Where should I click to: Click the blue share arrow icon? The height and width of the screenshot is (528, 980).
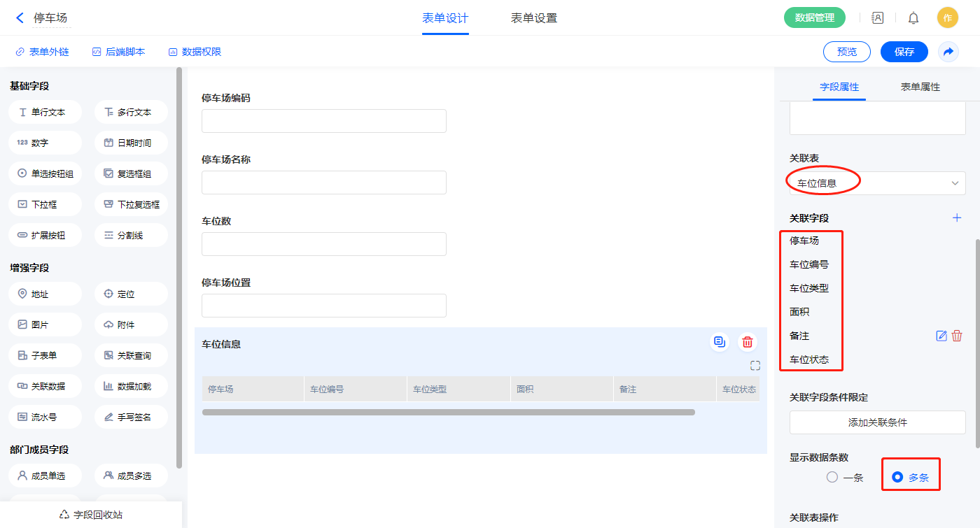click(948, 52)
